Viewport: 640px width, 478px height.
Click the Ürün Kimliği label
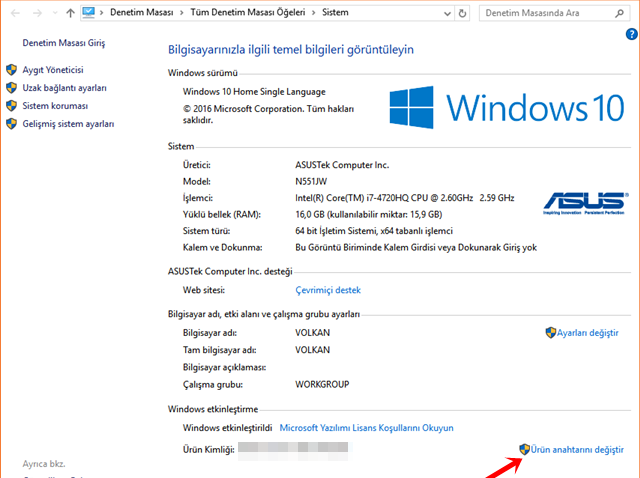pyautogui.click(x=209, y=450)
